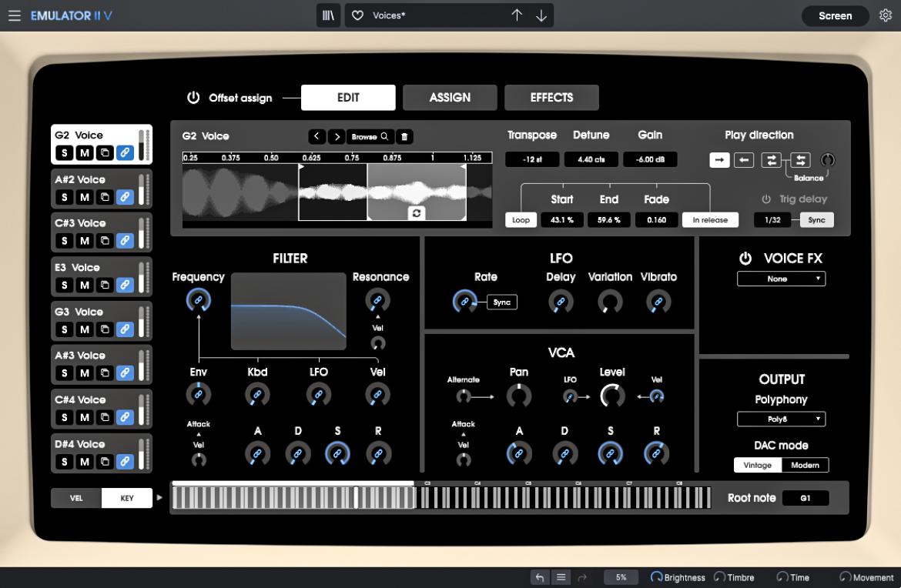Screen dimensions: 901x588
Task: Click the Browse sample button
Action: point(370,137)
